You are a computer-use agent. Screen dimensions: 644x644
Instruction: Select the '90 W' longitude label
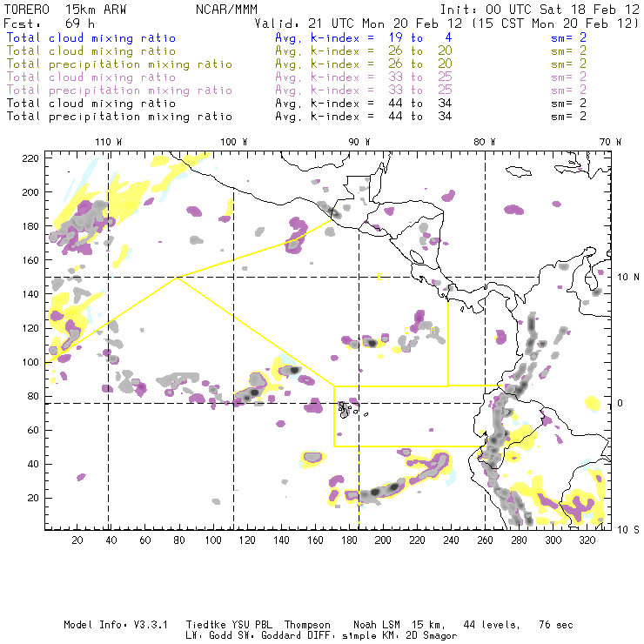pos(359,142)
